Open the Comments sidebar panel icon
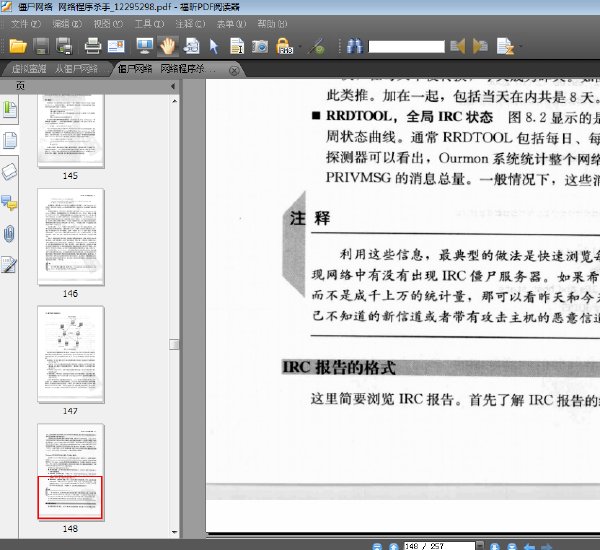Image resolution: width=600 pixels, height=550 pixels. (9, 202)
